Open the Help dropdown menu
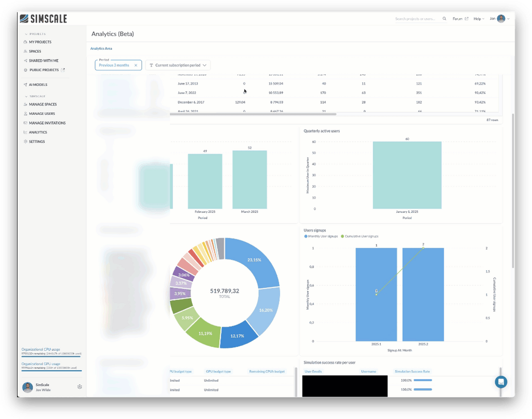 (478, 18)
